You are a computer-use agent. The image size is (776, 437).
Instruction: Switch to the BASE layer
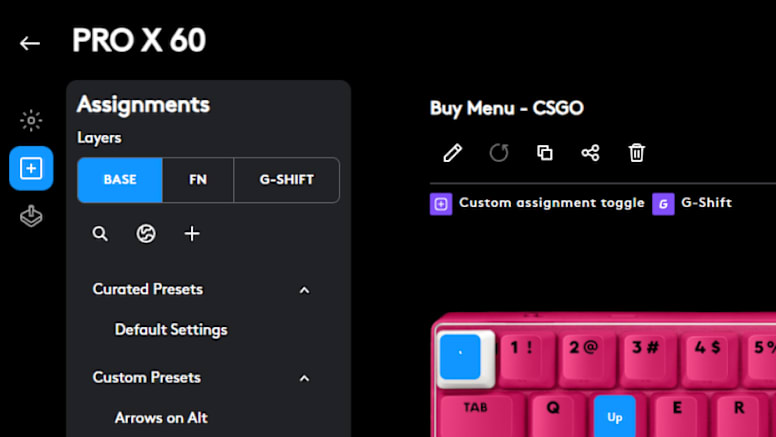(120, 180)
